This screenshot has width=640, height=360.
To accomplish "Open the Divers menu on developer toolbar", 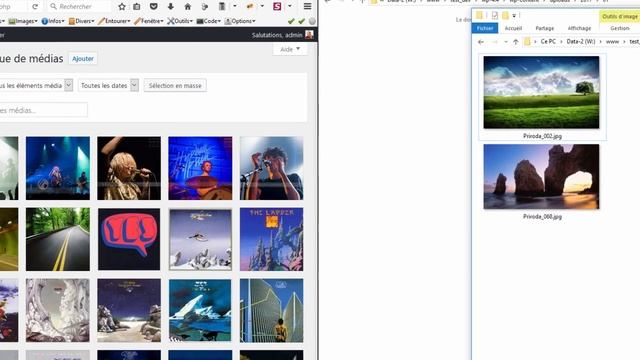I will click(x=82, y=21).
